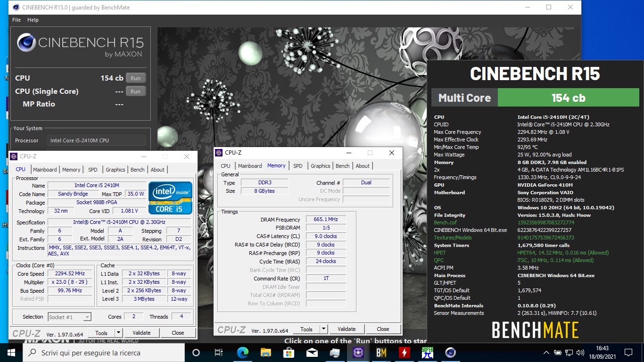Image resolution: width=644 pixels, height=362 pixels.
Task: Click the Cinebench Processor field
Action: [x=96, y=140]
